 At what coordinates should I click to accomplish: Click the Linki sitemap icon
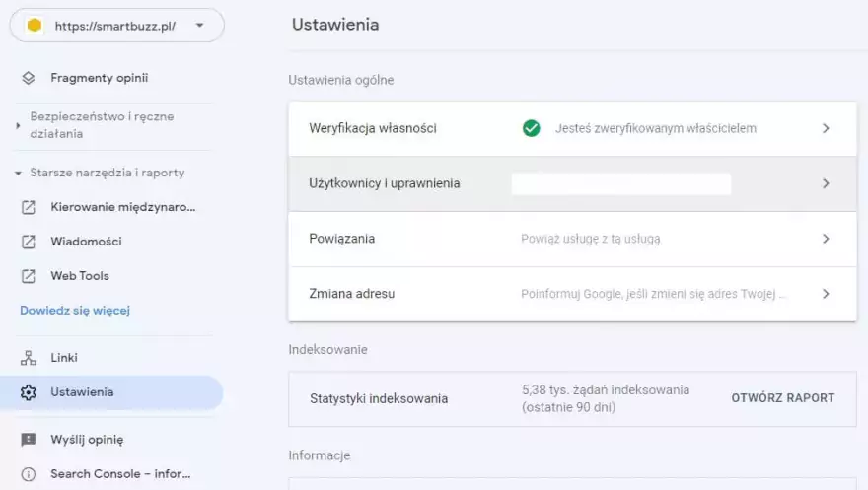pos(29,358)
